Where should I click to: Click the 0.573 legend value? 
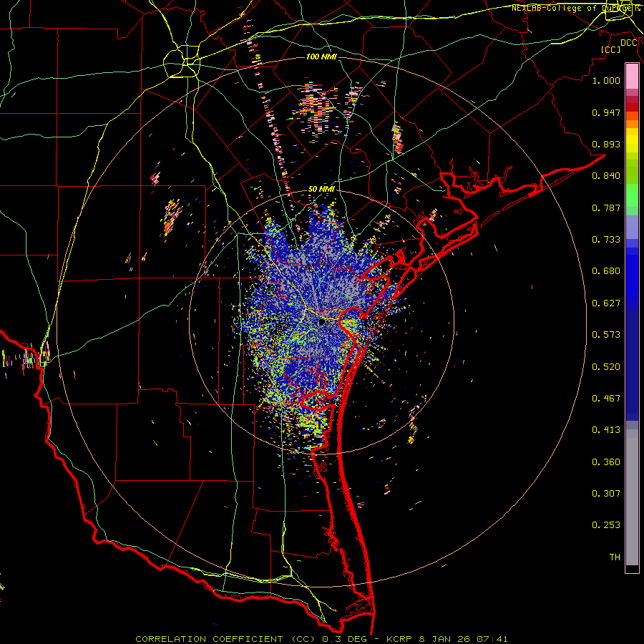point(606,335)
